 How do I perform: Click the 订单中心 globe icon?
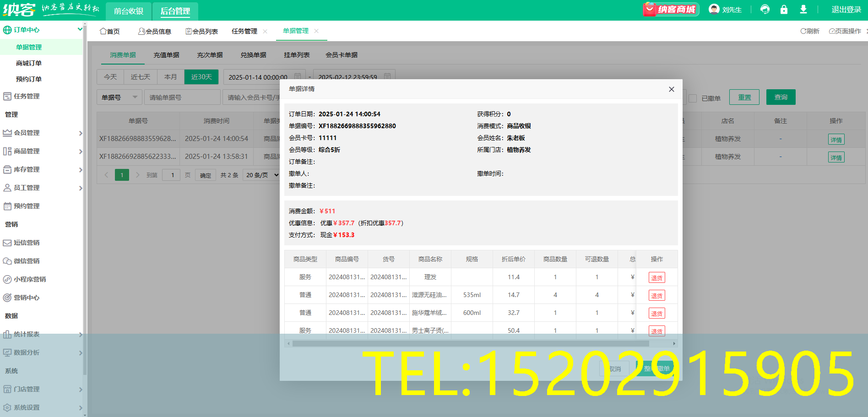pyautogui.click(x=7, y=30)
